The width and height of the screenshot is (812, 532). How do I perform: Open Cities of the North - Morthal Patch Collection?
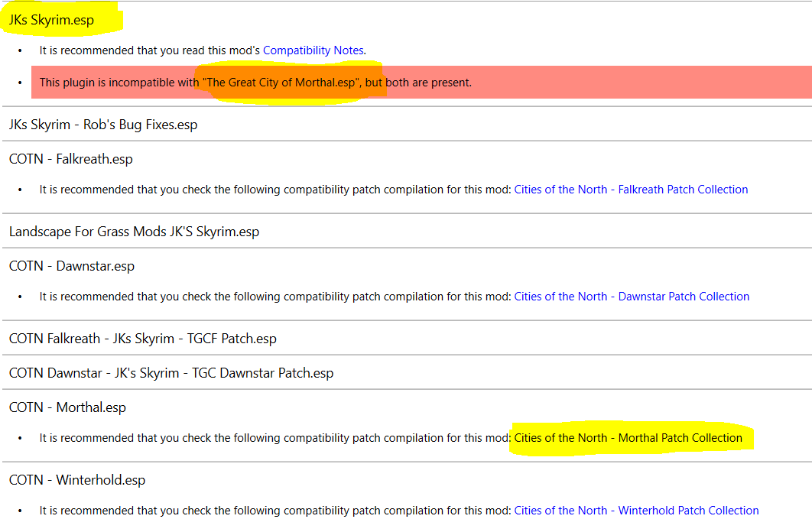[628, 438]
